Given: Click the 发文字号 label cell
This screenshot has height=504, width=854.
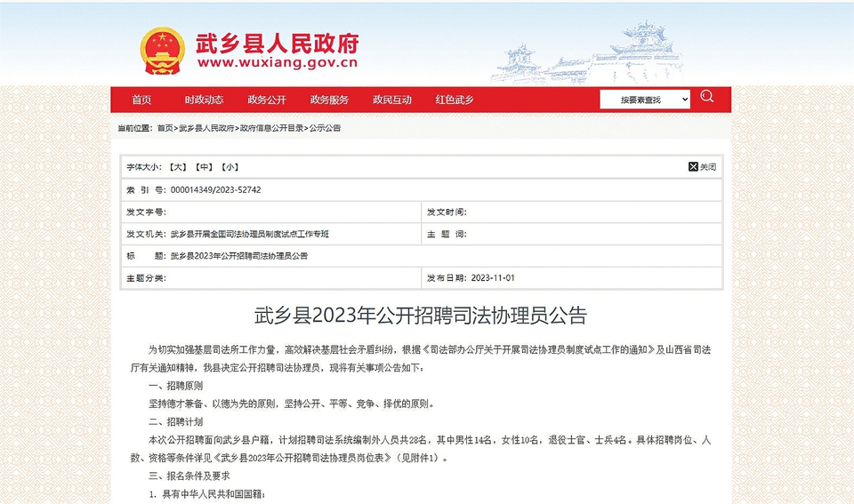Looking at the screenshot, I should [x=147, y=212].
